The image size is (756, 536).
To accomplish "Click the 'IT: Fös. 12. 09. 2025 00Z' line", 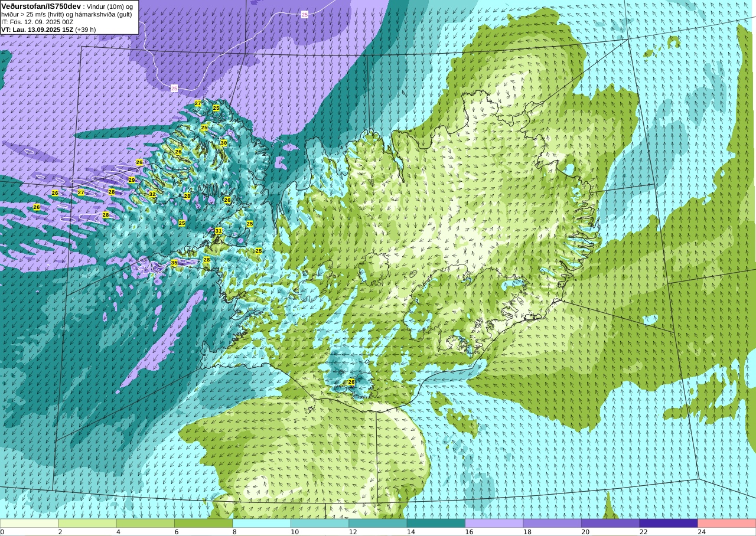I will coord(37,22).
